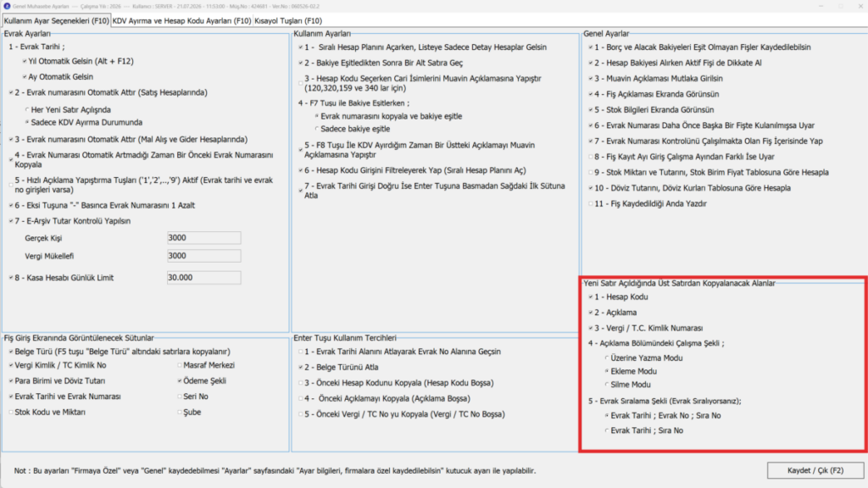
Task: Toggle 3 - Vergi / T.C. Kimlik Numarası checkbox
Action: click(x=591, y=328)
